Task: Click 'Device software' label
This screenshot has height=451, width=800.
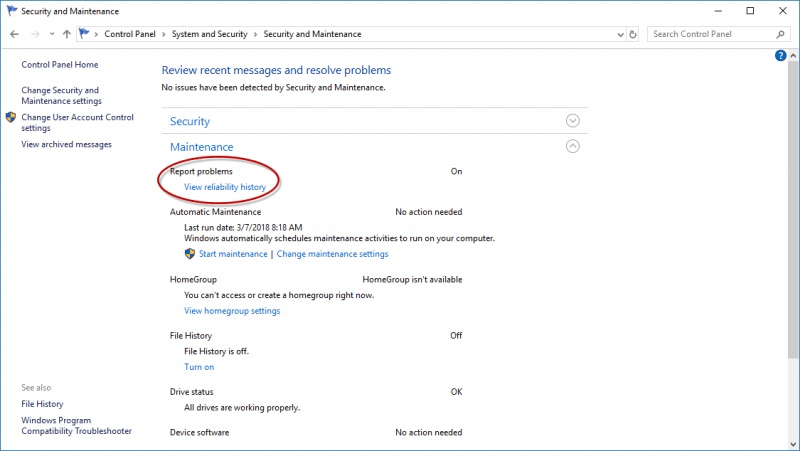Action: click(199, 433)
